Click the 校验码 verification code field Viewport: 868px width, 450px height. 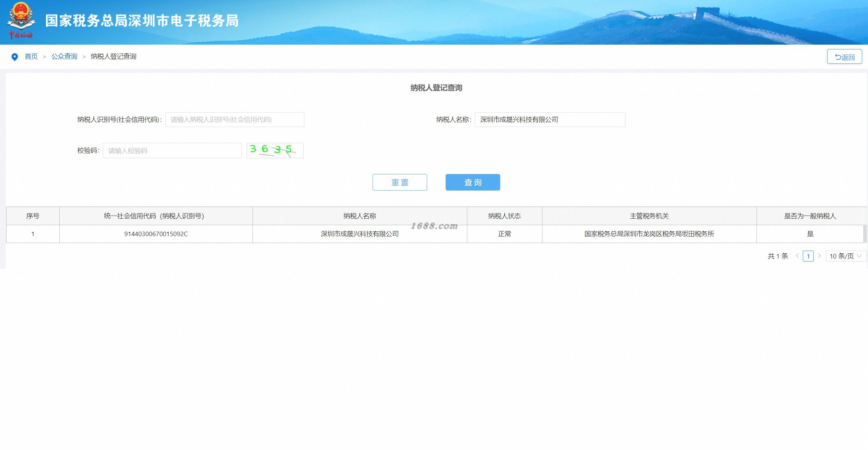pos(172,151)
